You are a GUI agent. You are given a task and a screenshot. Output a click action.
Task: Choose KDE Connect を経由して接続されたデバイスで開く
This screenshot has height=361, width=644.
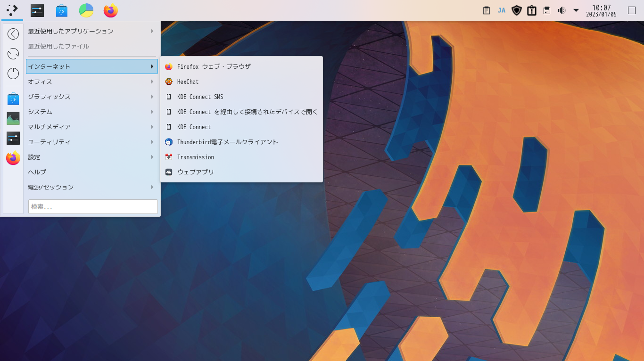pos(241,112)
